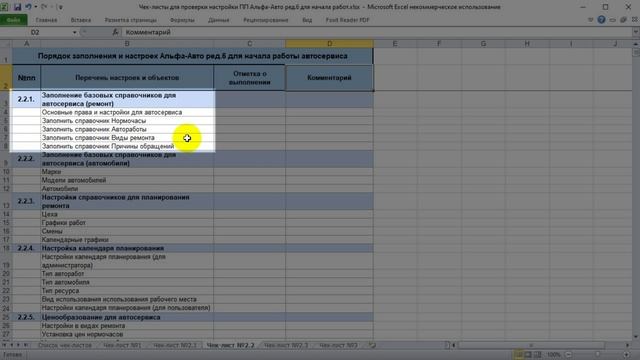Click the workbook restore window icon

[x=623, y=20]
